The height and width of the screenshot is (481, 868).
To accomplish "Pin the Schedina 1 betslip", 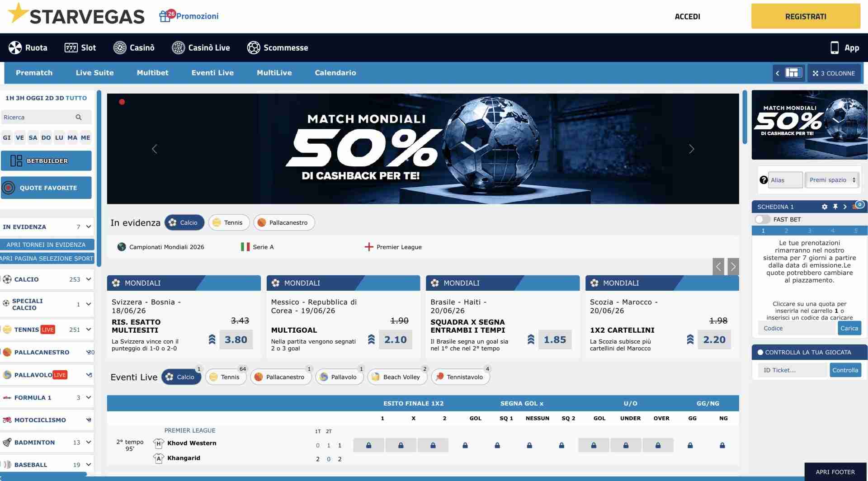I will click(x=835, y=207).
